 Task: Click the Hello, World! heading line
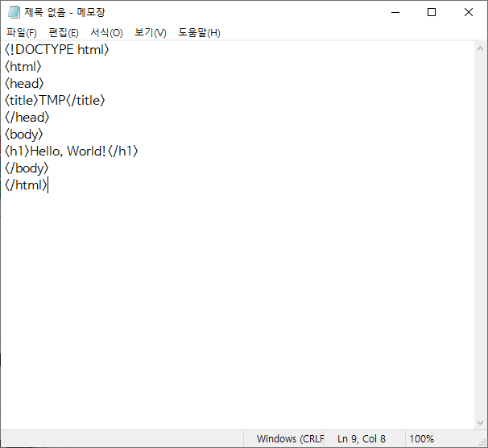tap(72, 151)
